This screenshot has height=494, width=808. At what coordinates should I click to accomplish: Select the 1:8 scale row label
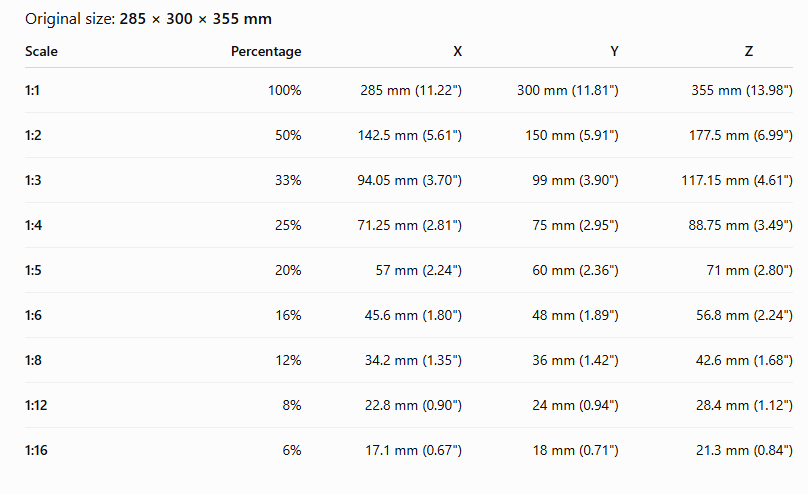[x=33, y=360]
